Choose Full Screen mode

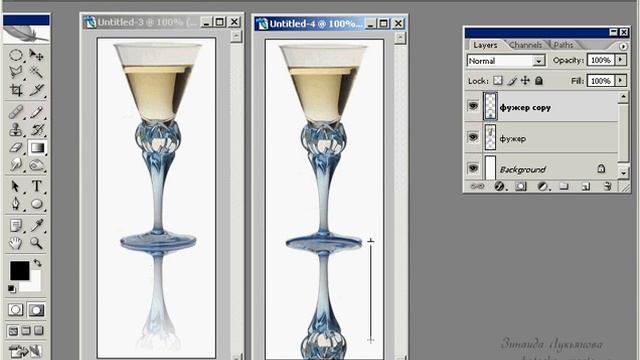38,331
